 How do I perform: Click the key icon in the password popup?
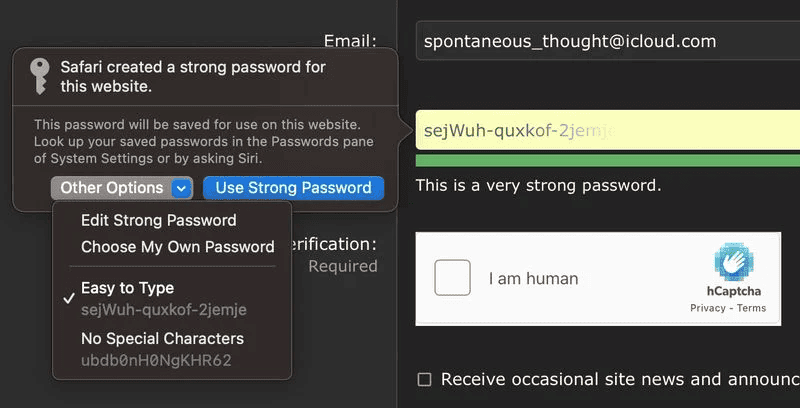[x=39, y=76]
